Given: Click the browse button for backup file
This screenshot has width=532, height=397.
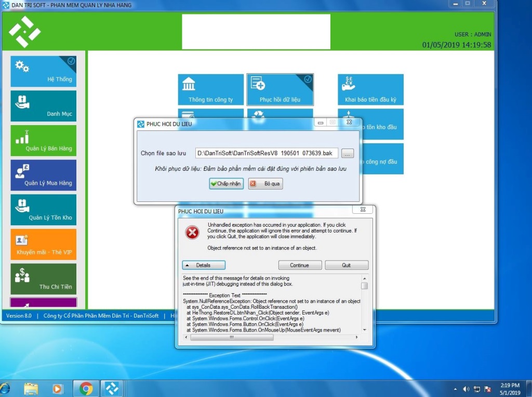Looking at the screenshot, I should click(347, 153).
